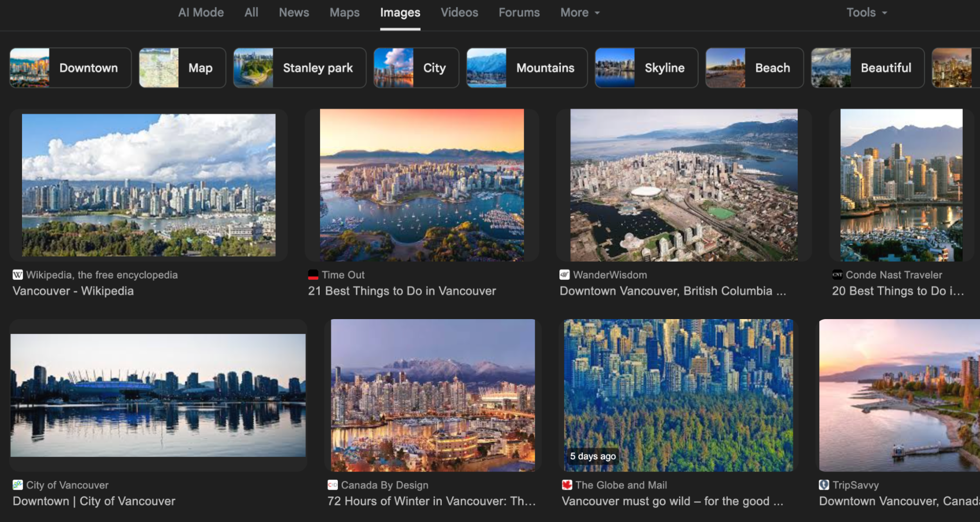Switch to the Maps tab

tap(344, 12)
